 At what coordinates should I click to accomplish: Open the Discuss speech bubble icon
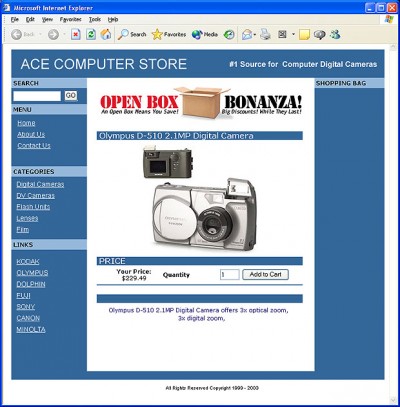pos(319,34)
